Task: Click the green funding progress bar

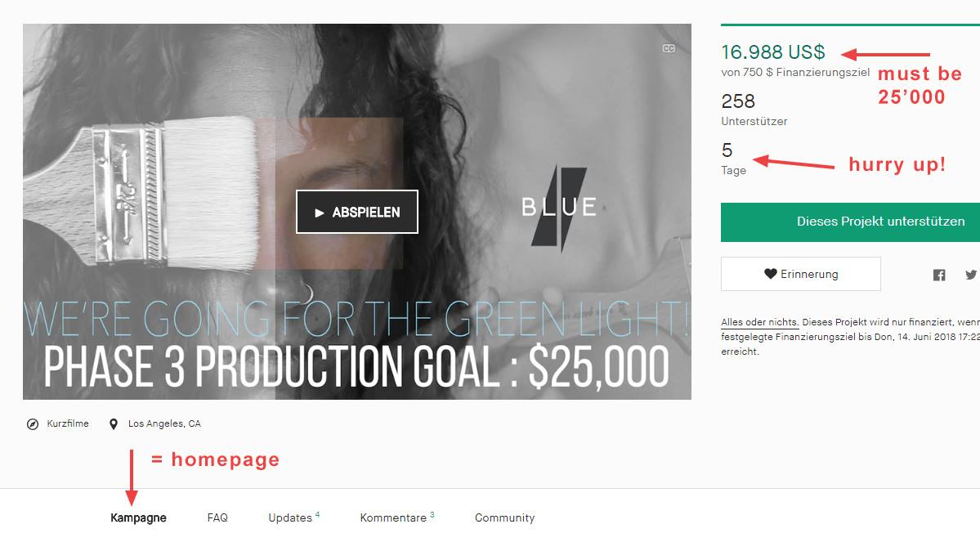Action: [850, 25]
